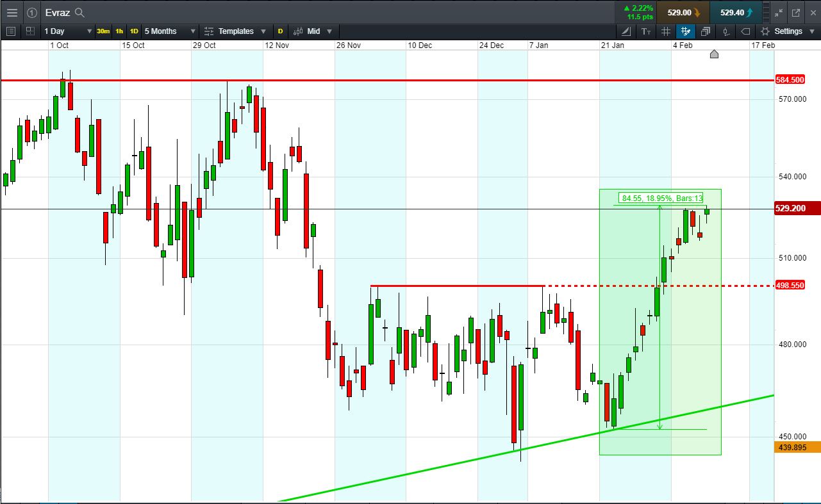Click the Evraz instrument name
The image size is (821, 504).
coord(58,12)
